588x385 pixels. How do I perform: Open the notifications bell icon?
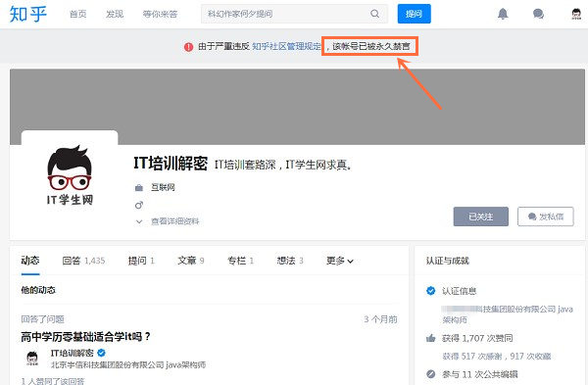pos(503,14)
